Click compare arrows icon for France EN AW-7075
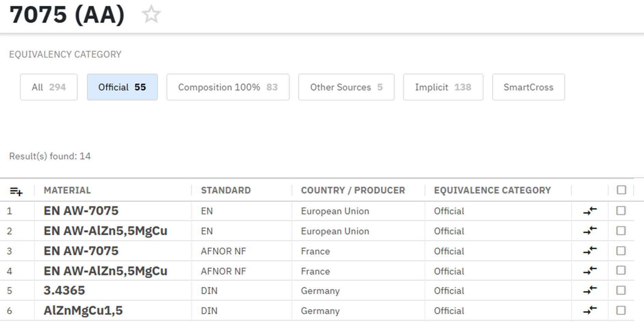 pos(590,251)
